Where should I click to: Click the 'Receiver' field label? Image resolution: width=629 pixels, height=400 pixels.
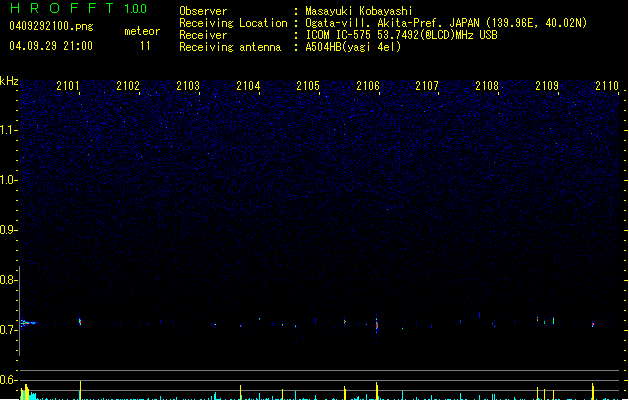point(203,35)
